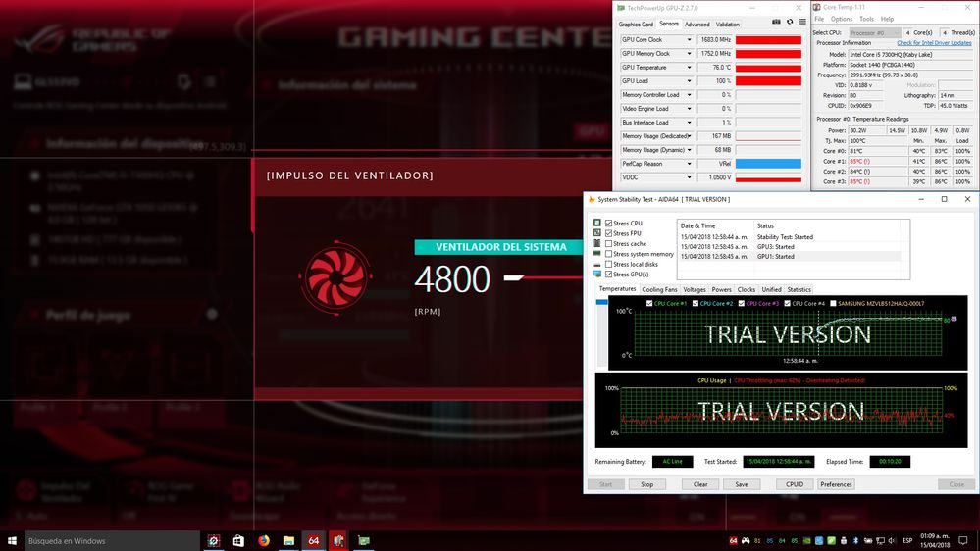The width and height of the screenshot is (980, 551).
Task: Enable Stress system memory checkbox
Action: [609, 254]
